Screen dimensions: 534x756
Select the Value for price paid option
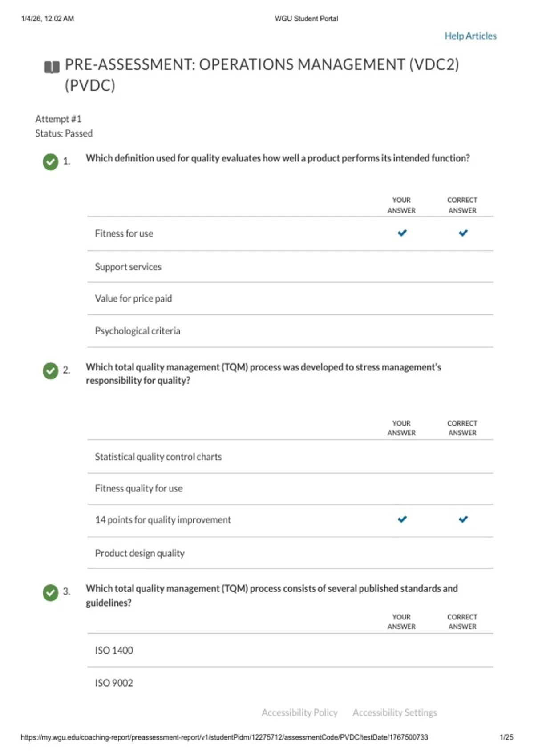(290, 298)
